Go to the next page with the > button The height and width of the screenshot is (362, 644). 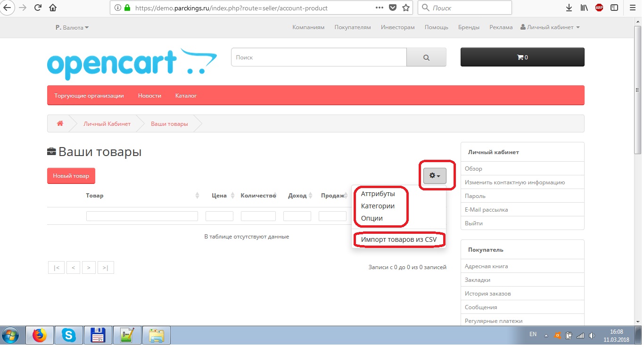click(89, 268)
